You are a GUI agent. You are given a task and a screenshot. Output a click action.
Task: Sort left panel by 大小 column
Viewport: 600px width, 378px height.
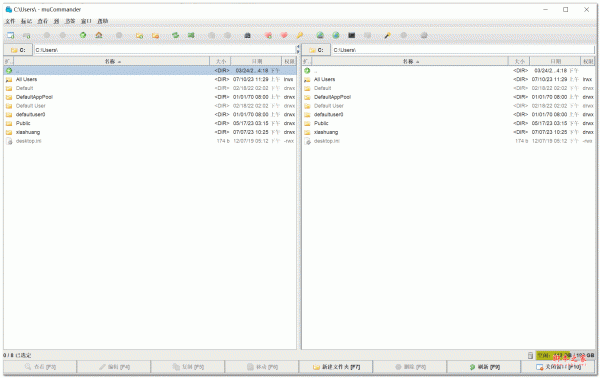[220, 61]
